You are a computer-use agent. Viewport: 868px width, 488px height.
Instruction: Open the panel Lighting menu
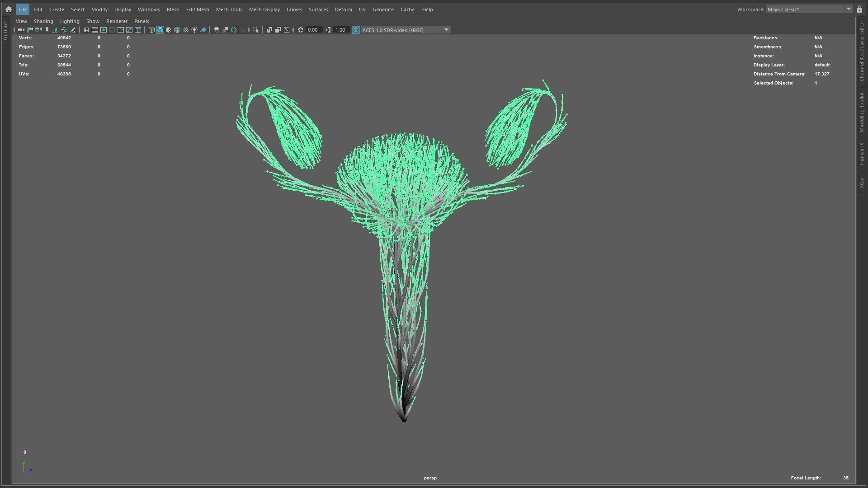pos(70,21)
